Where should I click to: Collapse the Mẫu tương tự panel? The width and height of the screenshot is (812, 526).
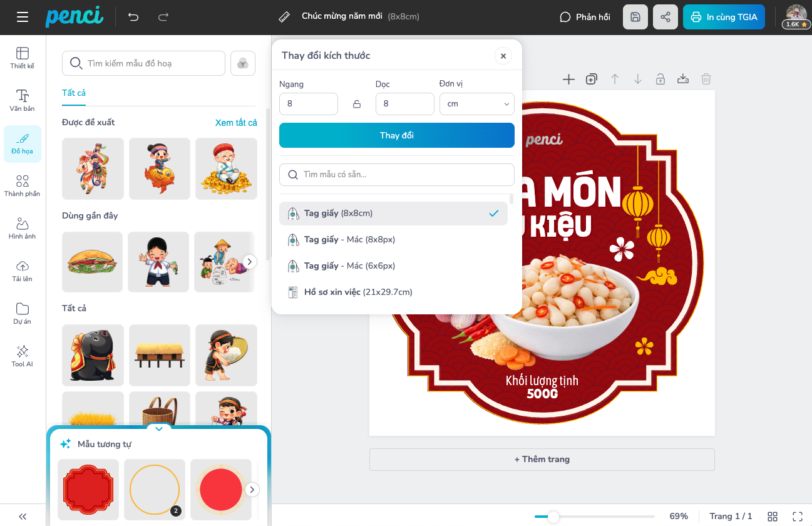(159, 429)
